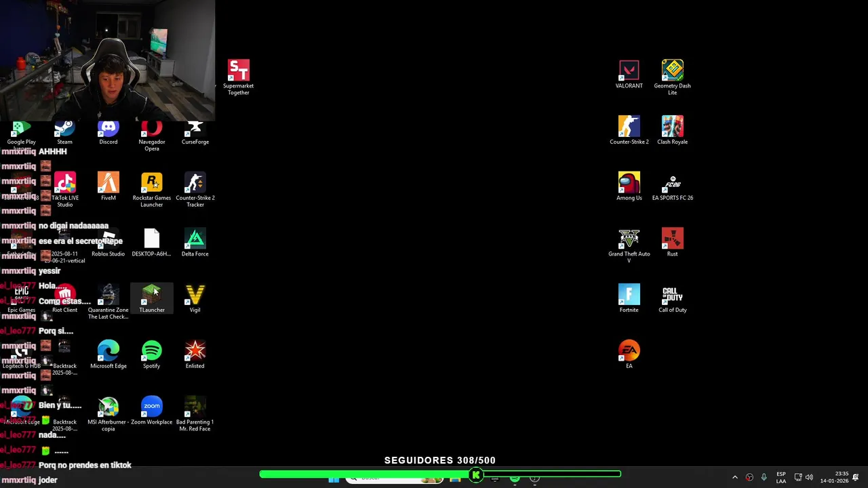
Task: Open the Delta Force shortcut
Action: point(195,242)
